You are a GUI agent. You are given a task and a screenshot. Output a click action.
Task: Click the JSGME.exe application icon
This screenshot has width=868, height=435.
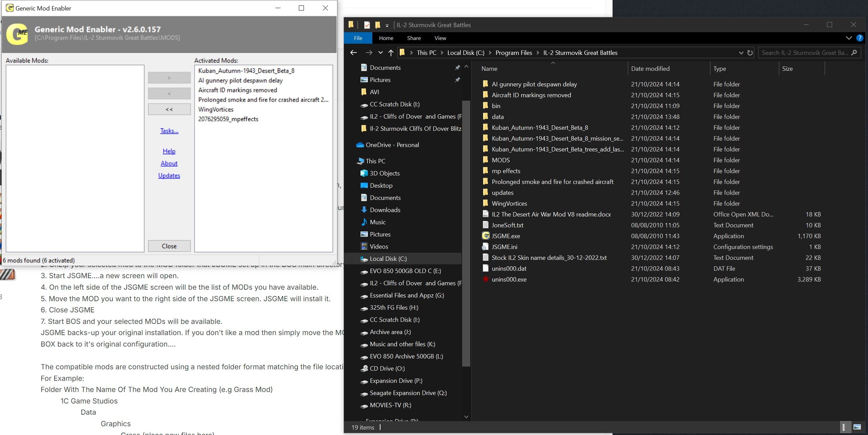tap(485, 236)
